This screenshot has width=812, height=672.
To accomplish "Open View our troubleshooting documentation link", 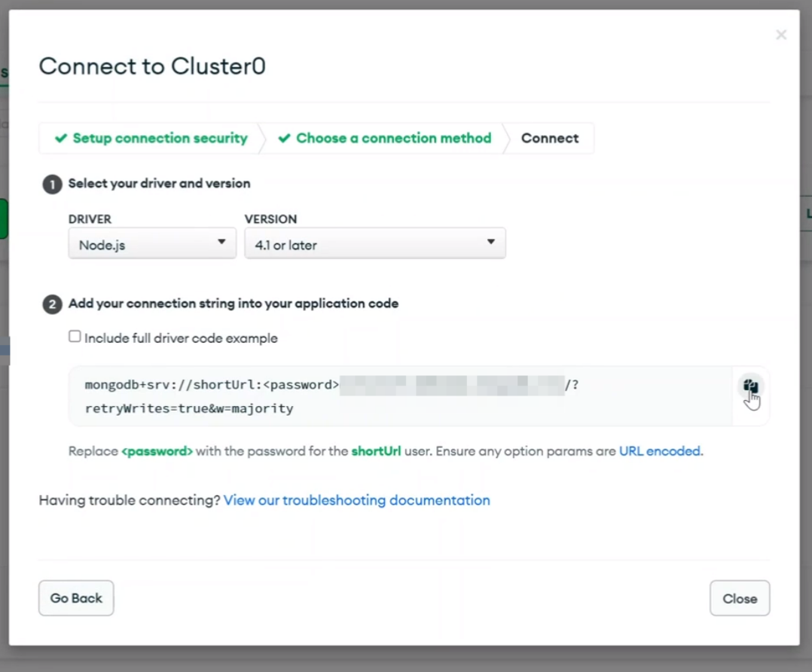I will tap(357, 500).
